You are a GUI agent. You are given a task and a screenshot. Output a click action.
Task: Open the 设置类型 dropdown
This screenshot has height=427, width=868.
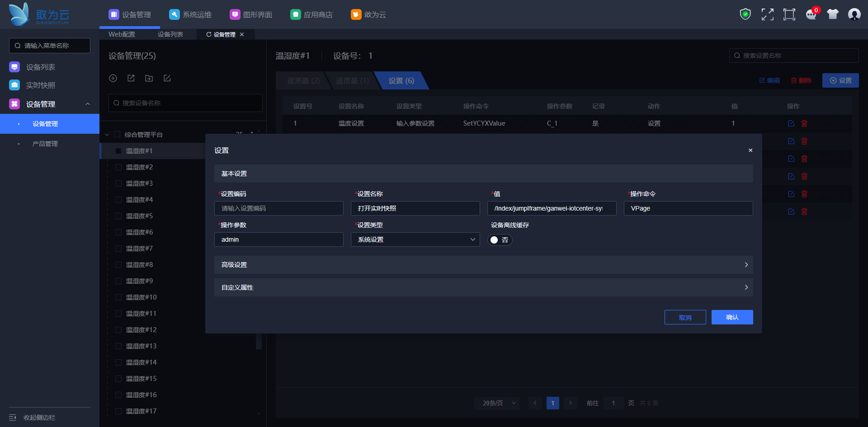pos(415,239)
